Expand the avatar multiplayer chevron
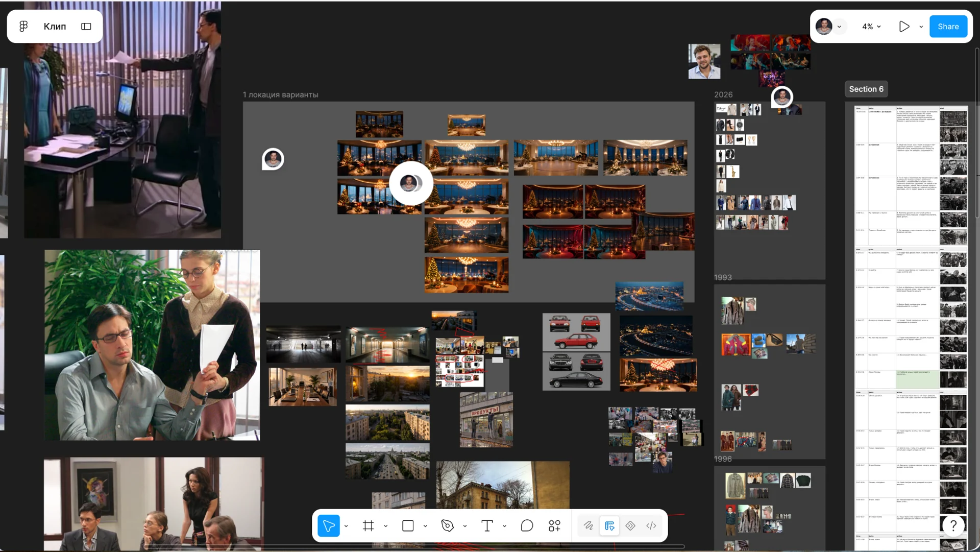The width and height of the screenshot is (980, 552). coord(839,27)
